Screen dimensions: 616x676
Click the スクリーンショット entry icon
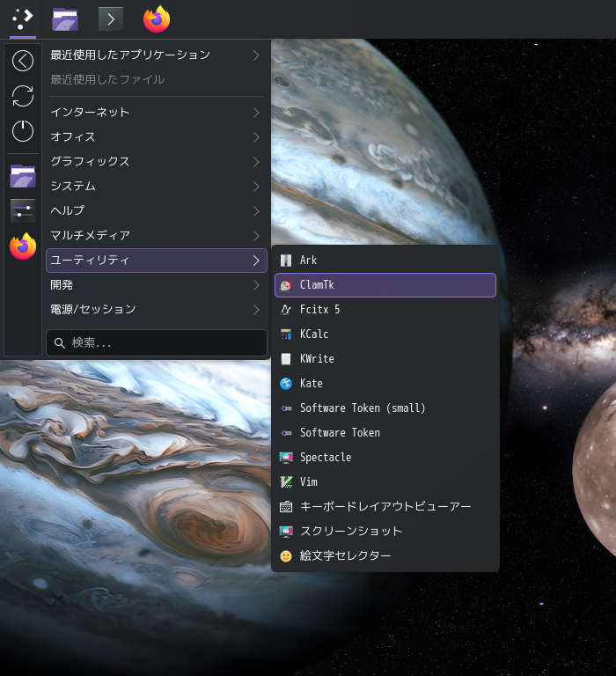(286, 531)
